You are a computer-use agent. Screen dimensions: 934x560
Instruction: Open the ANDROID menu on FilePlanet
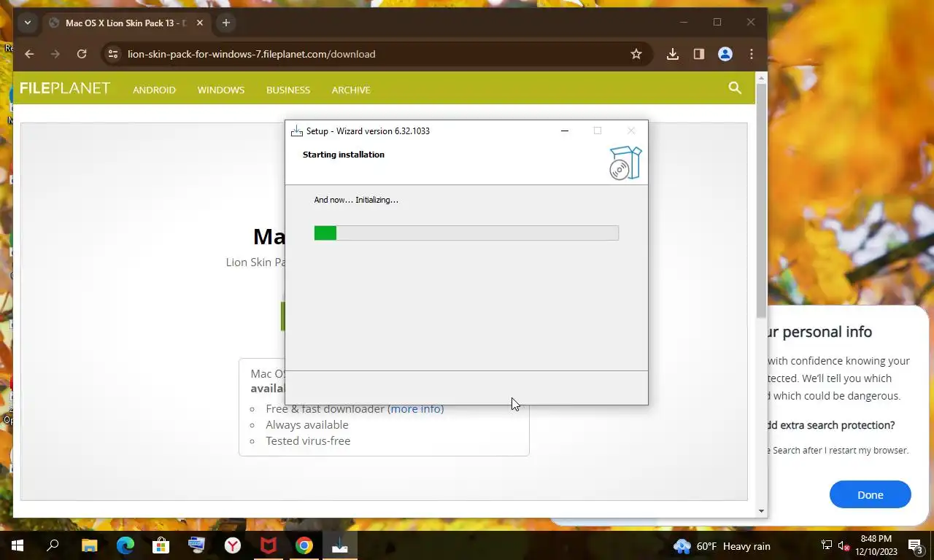154,90
